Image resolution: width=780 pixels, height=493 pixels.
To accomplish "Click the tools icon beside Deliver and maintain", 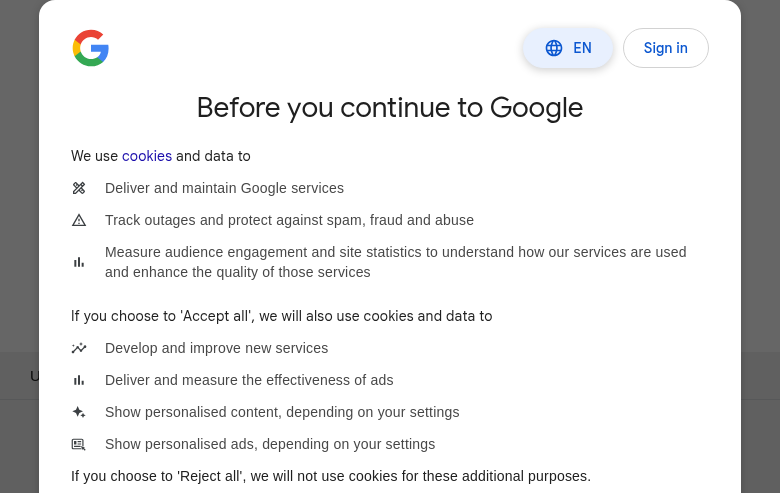I will coord(79,188).
